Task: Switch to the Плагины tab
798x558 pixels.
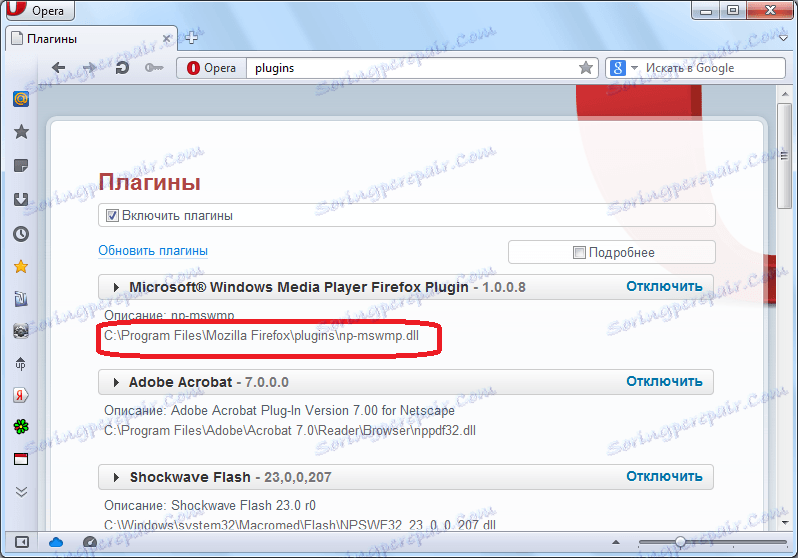Action: click(x=91, y=39)
